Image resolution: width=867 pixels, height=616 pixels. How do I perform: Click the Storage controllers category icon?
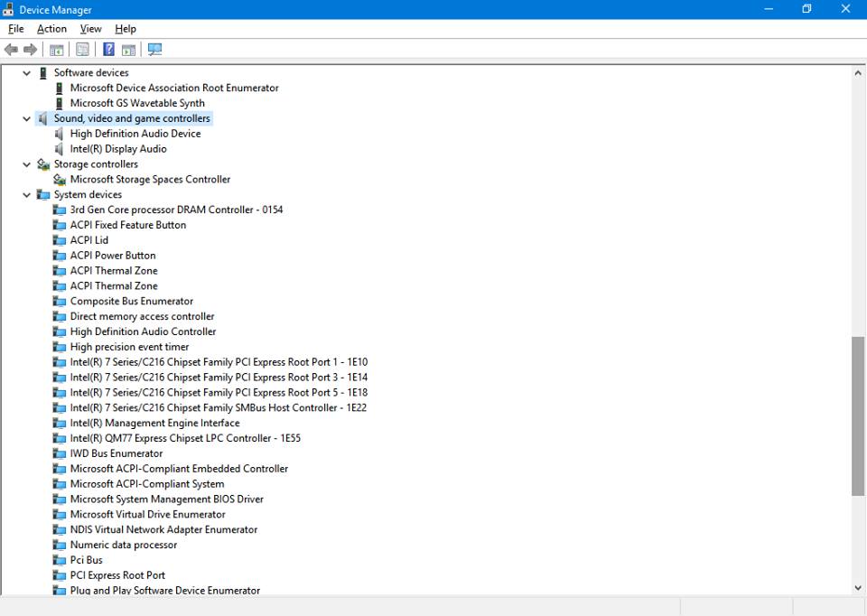click(43, 164)
